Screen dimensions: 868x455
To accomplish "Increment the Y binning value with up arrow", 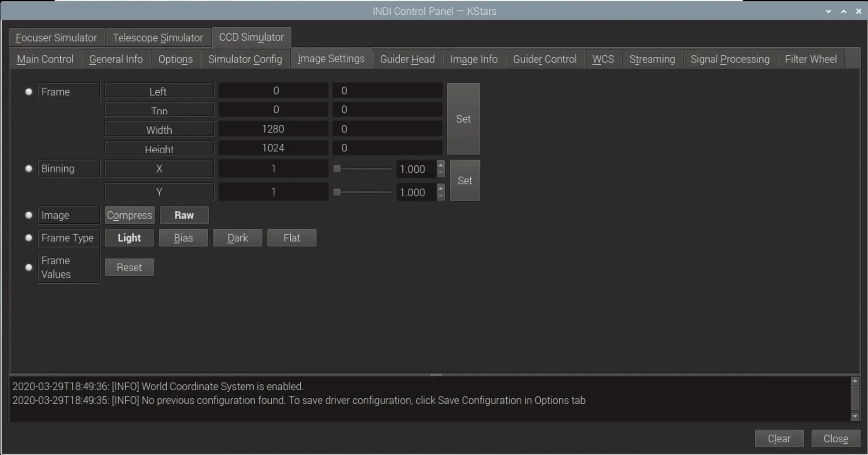I will click(441, 190).
